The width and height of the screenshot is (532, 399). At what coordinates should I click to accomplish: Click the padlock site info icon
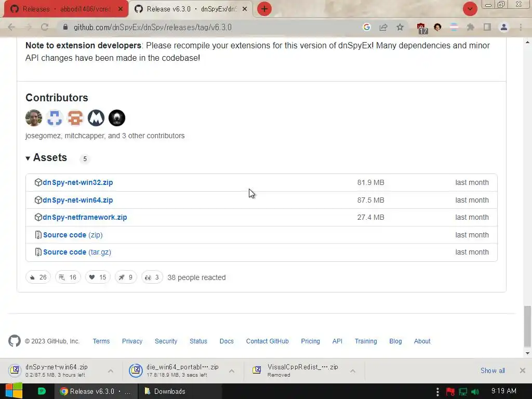[65, 27]
